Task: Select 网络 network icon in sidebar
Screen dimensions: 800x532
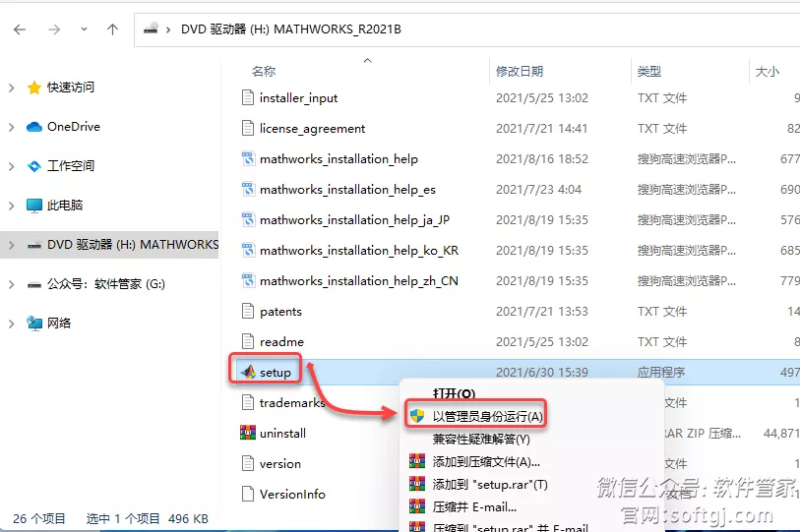Action: pos(34,324)
